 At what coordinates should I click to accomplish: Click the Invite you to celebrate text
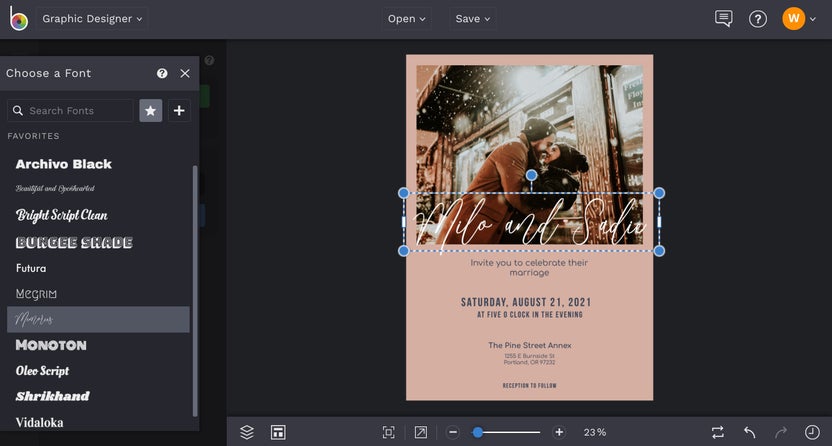[529, 267]
